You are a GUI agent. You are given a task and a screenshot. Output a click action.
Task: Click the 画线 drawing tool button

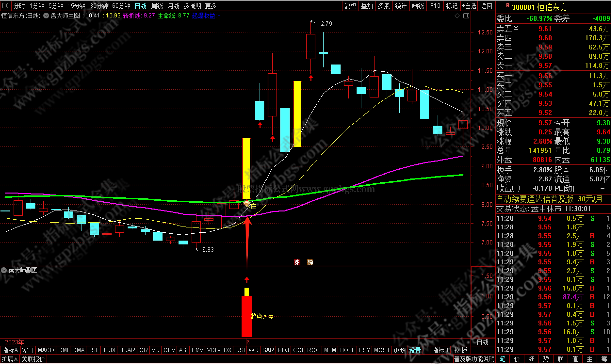(418, 6)
